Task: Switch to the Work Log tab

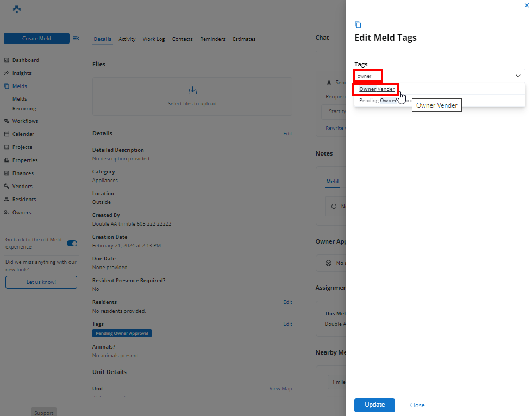Action: (154, 39)
